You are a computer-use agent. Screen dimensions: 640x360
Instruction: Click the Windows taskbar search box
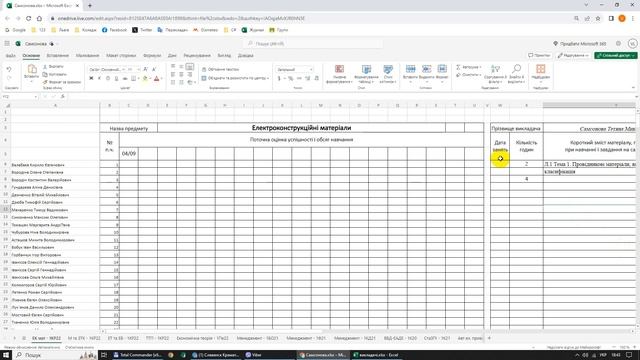[x=56, y=355]
